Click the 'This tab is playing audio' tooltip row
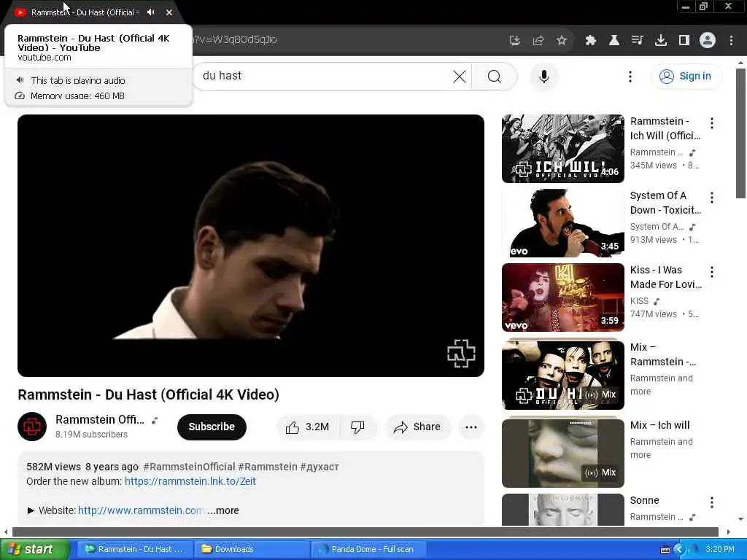The height and width of the screenshot is (560, 747). point(98,80)
